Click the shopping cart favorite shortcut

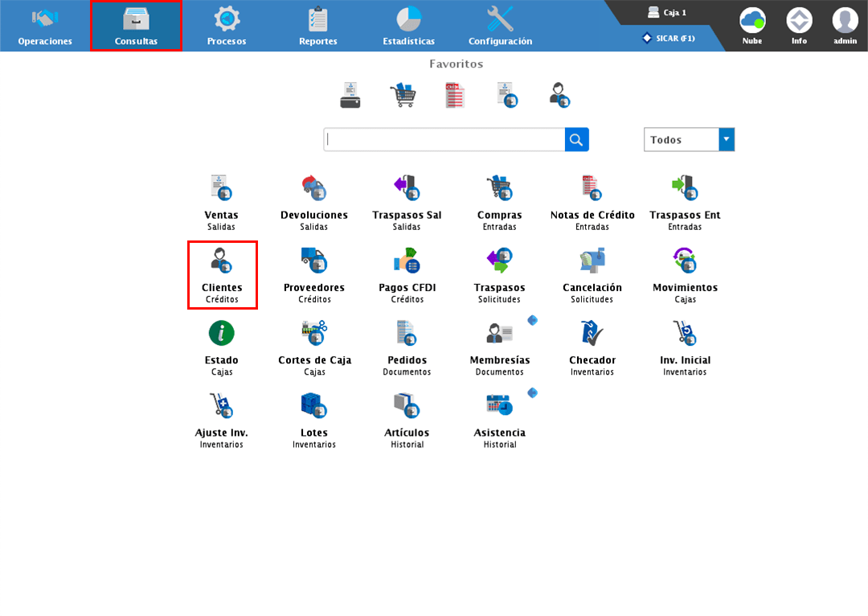click(403, 96)
